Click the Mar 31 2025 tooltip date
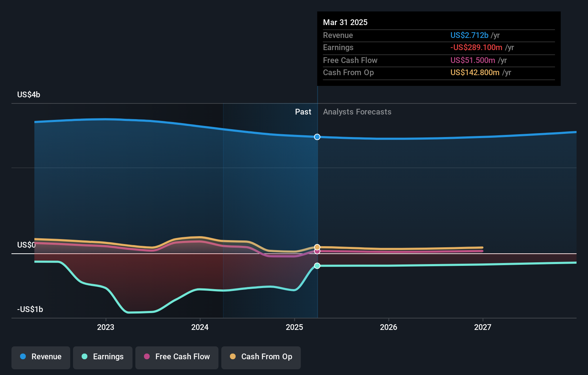 (345, 22)
